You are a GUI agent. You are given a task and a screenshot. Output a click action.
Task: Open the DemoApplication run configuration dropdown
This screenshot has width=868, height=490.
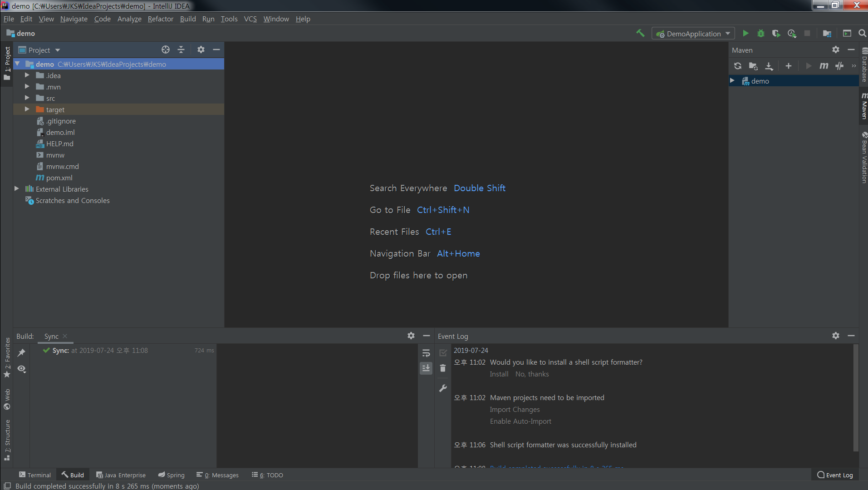coord(693,34)
